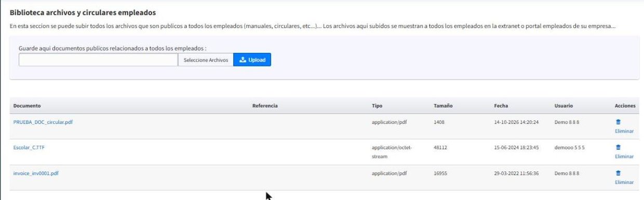The image size is (644, 200).
Task: Open the Escolar_C.TTF file link
Action: [x=29, y=148]
